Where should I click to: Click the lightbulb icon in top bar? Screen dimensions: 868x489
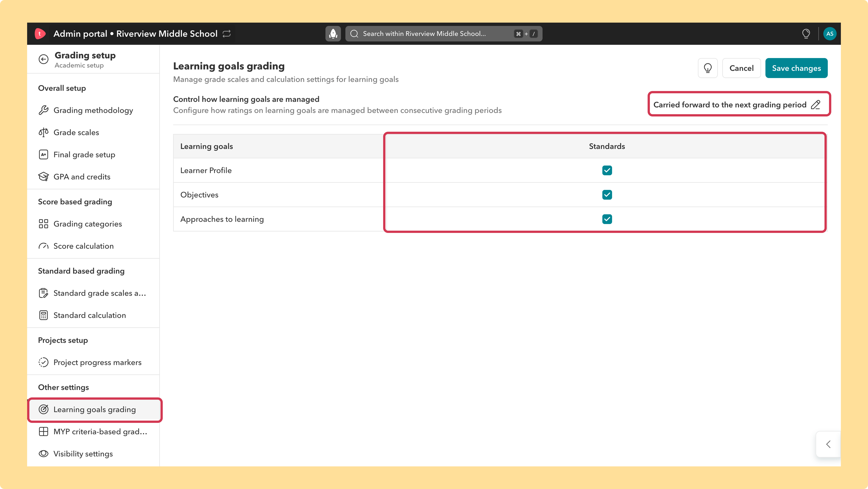[806, 34]
